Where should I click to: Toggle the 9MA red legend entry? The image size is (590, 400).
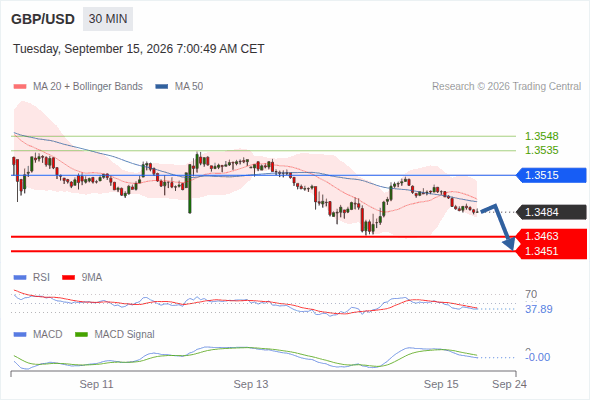[x=82, y=277]
